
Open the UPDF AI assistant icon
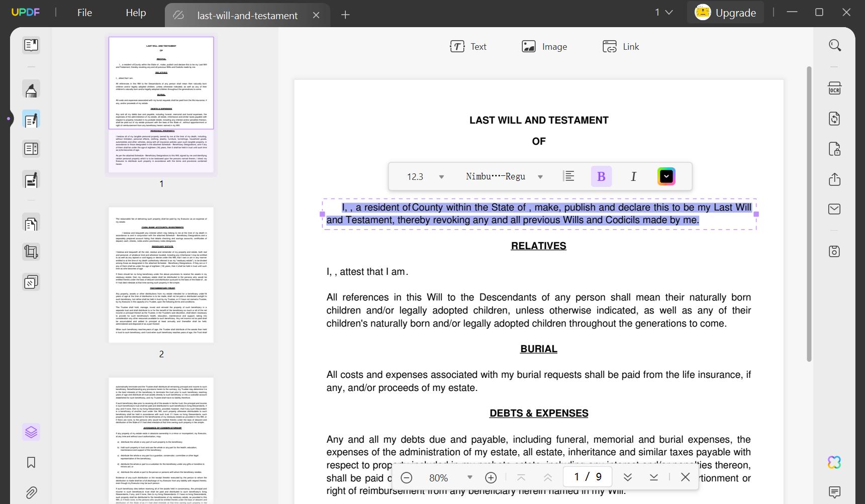pyautogui.click(x=834, y=462)
